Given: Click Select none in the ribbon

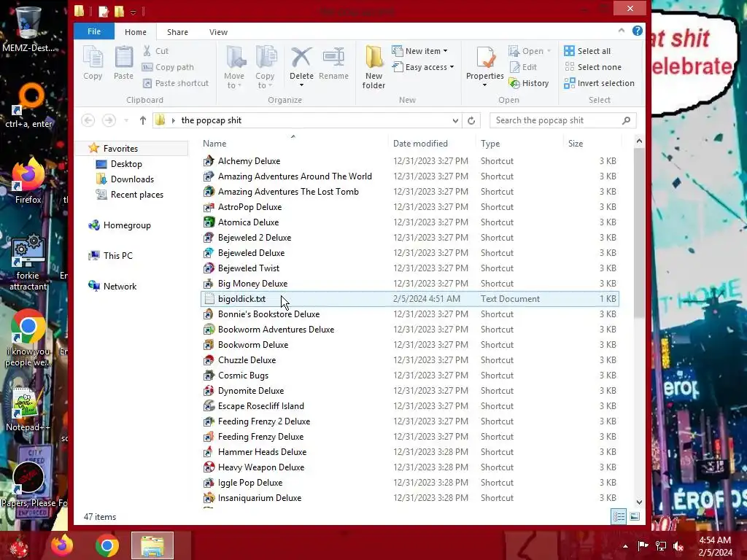Looking at the screenshot, I should pyautogui.click(x=592, y=67).
